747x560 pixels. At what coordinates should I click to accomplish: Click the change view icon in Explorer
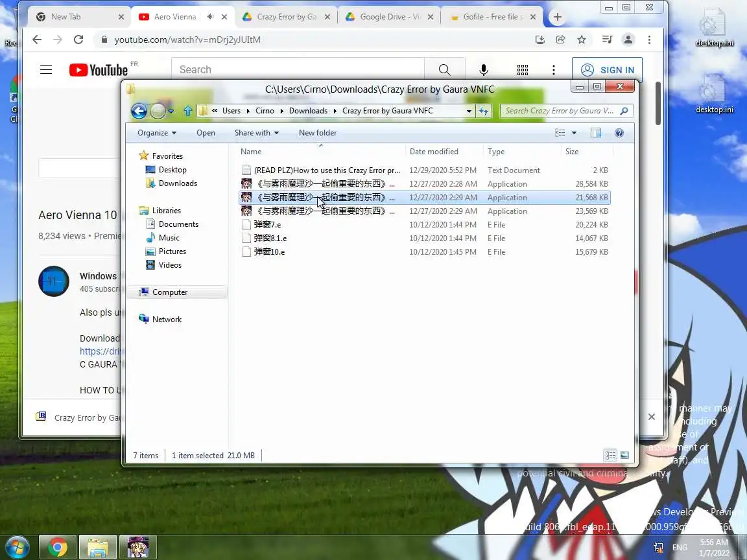[x=560, y=133]
